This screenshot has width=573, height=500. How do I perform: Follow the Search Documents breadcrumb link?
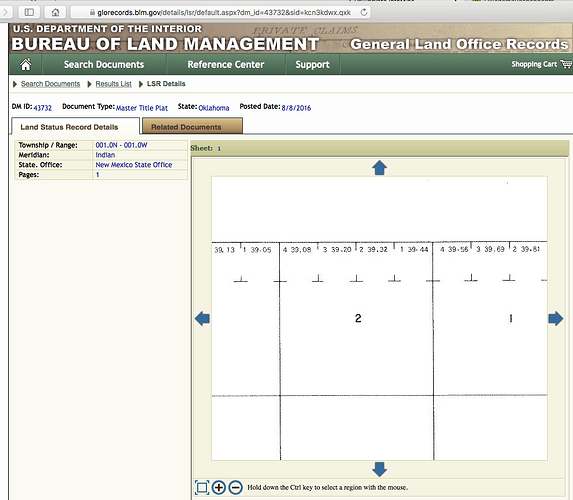pos(50,84)
